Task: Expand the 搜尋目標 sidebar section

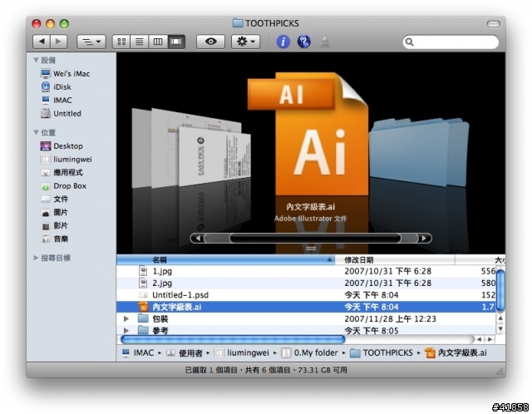Action: click(x=36, y=258)
